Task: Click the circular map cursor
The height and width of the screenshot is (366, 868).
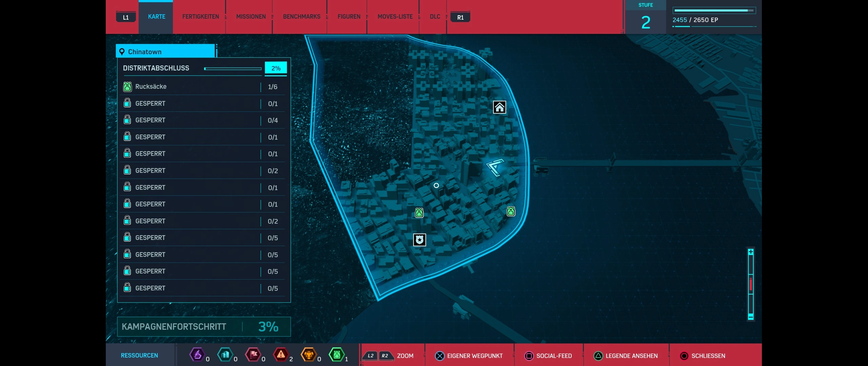Action: (436, 185)
